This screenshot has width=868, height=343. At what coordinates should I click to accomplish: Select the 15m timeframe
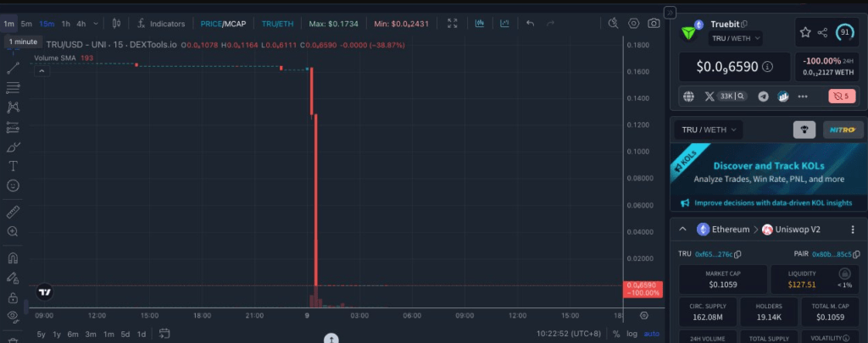(x=47, y=24)
